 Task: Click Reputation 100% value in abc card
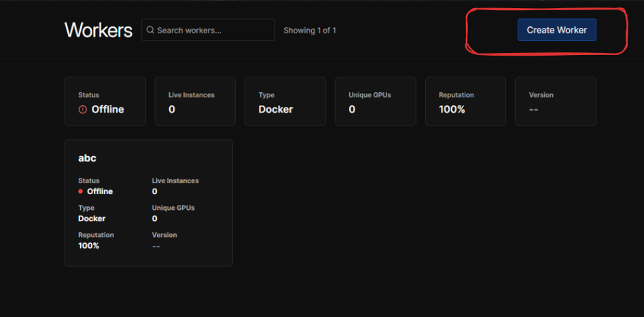[88, 246]
